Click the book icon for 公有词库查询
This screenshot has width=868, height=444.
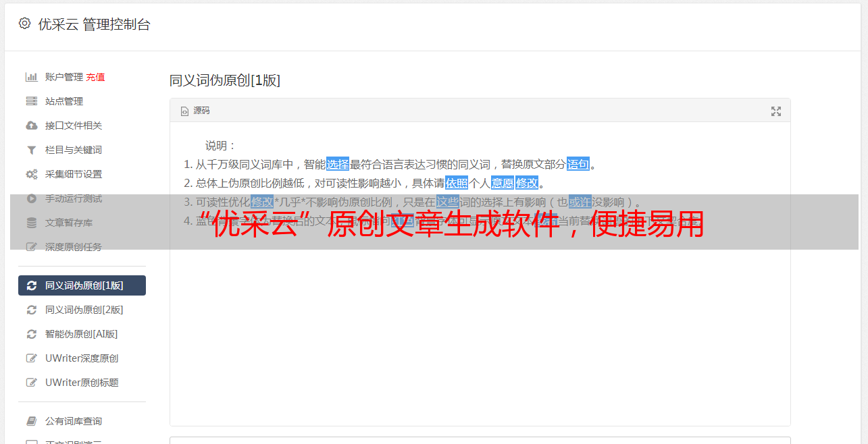pos(31,421)
